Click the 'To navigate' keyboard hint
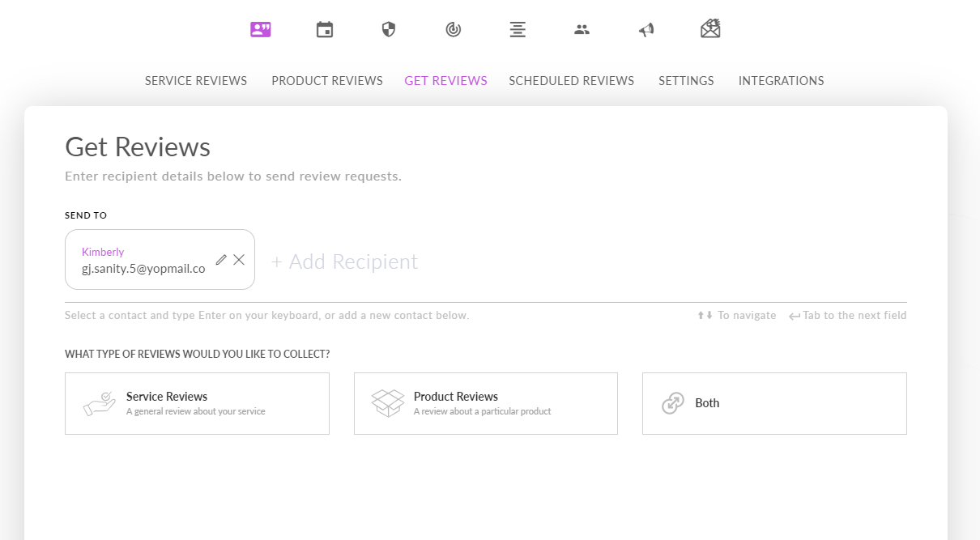 [737, 315]
